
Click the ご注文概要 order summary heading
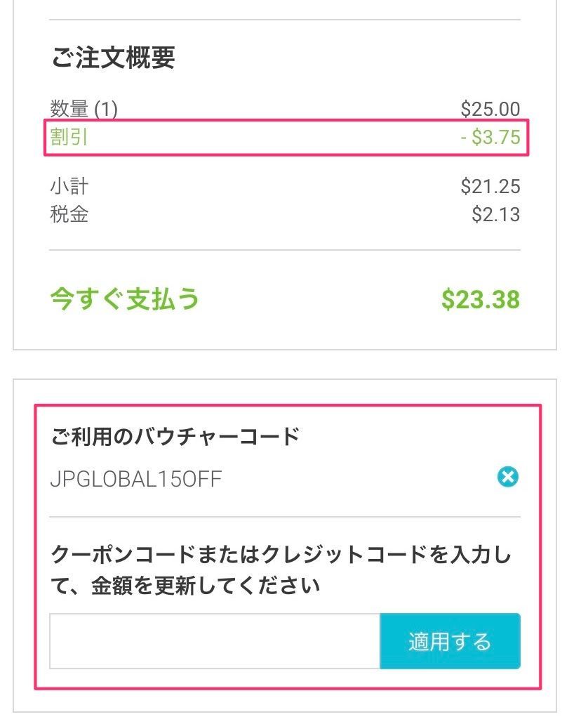click(x=113, y=58)
